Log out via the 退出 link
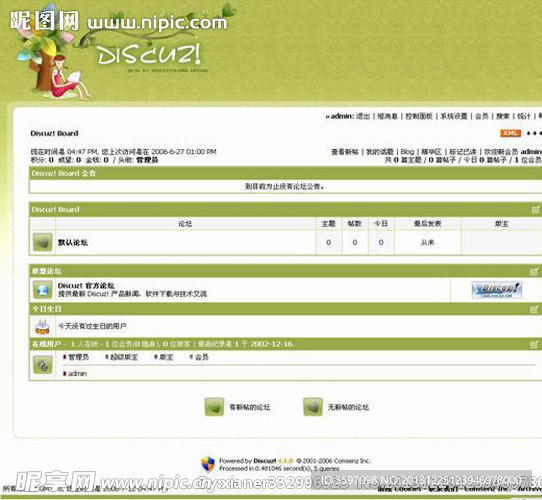Viewport: 542px width, 500px height. (363, 116)
